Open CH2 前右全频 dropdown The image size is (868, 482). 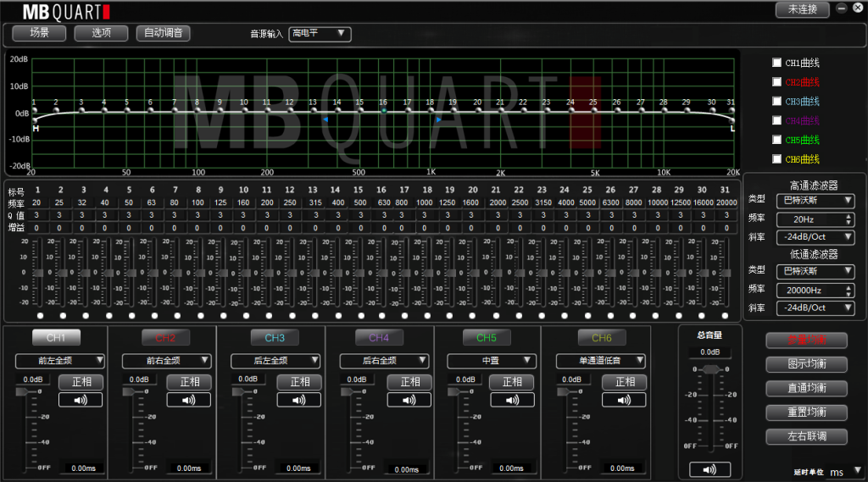point(166,361)
